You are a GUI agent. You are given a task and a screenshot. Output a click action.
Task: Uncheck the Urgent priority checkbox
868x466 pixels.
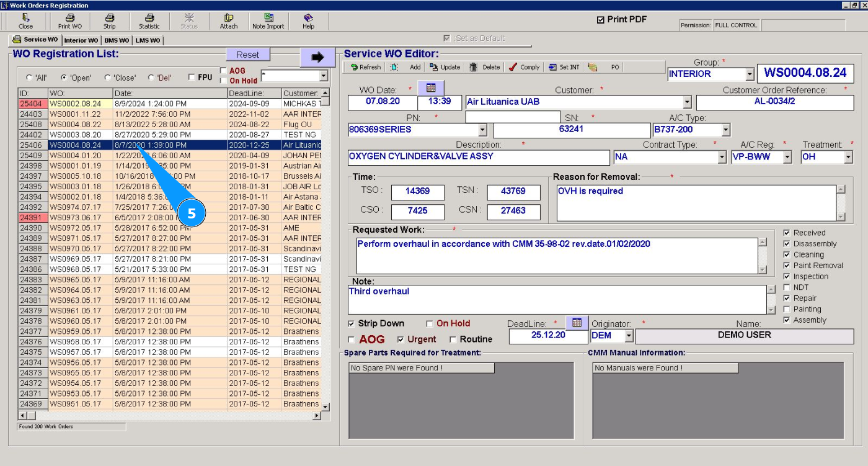pos(401,339)
